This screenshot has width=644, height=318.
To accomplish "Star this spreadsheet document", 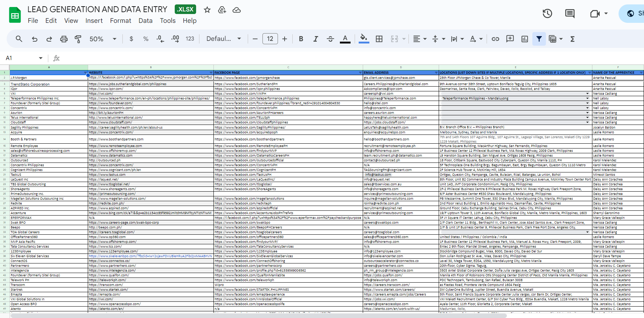I will (207, 10).
